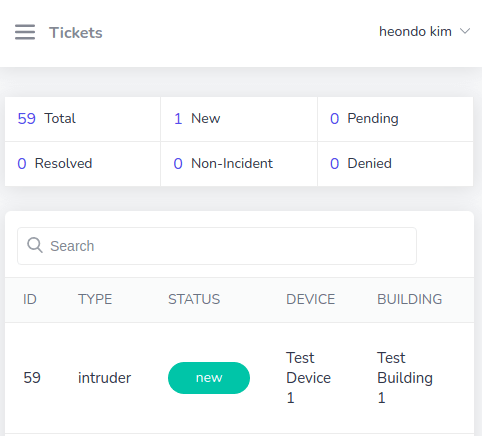482x436 pixels.
Task: Open the hamburger navigation menu
Action: 25,32
